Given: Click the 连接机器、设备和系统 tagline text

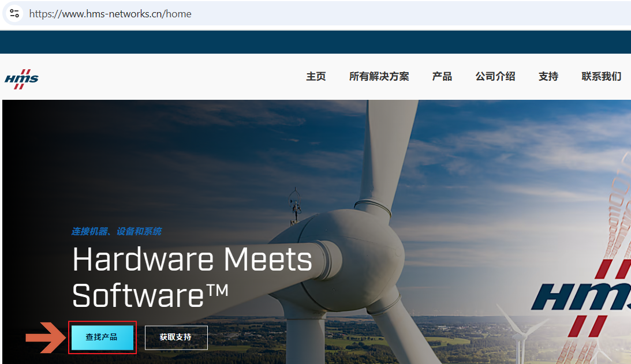Looking at the screenshot, I should coord(116,231).
